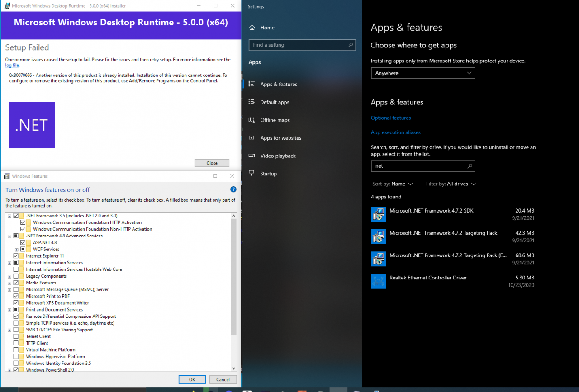
Task: Select 'Realtek Ethernet Controller Driver' app name
Action: 428,278
